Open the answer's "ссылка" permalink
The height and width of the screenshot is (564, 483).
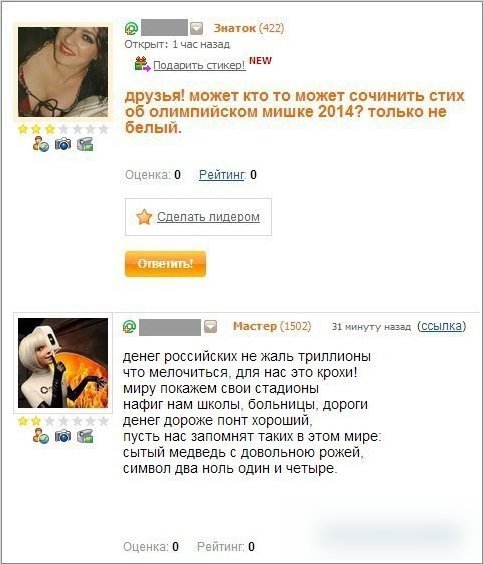441,326
